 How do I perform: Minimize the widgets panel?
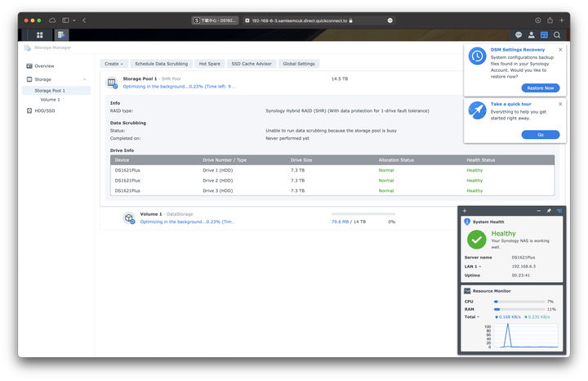pos(538,211)
